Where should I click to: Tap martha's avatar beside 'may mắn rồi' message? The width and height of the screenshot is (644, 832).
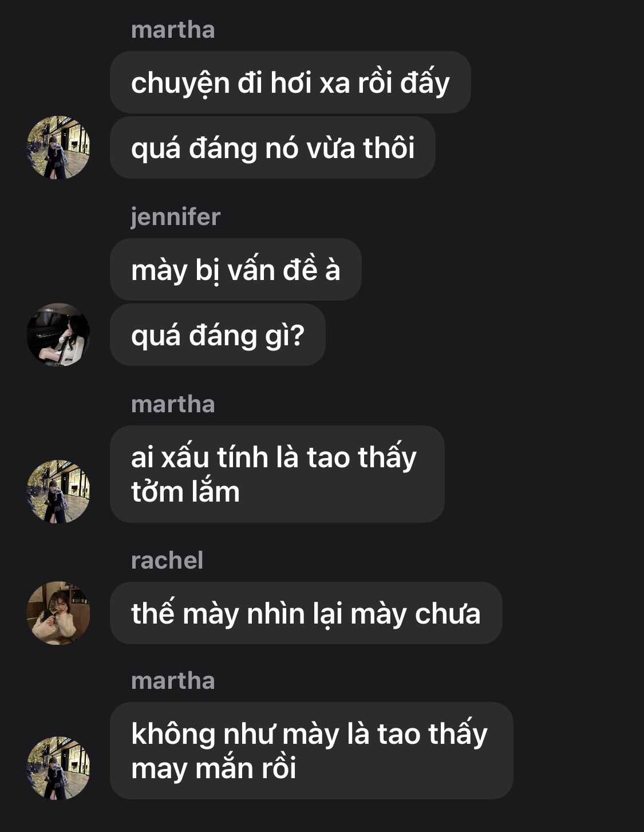coord(58,768)
